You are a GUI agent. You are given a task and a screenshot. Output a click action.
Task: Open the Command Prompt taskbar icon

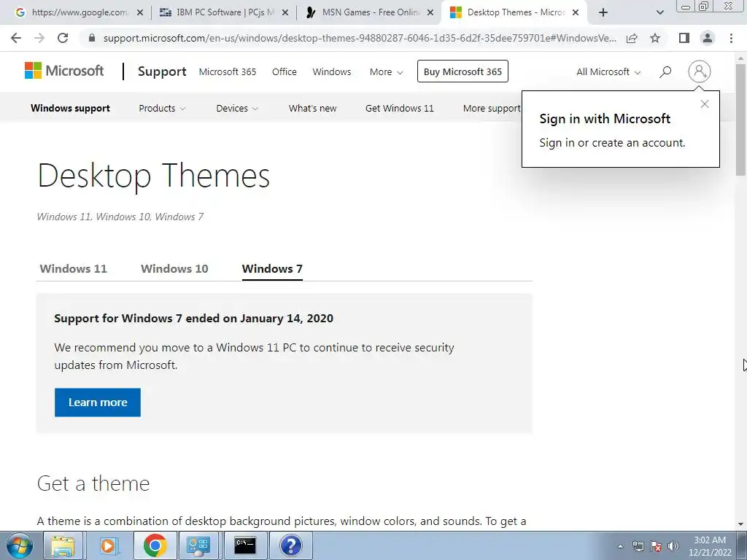[245, 545]
